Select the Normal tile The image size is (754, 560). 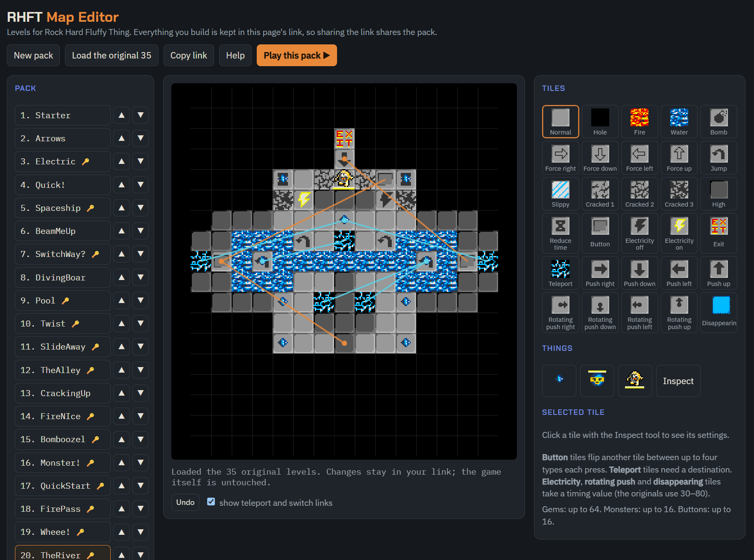pos(560,122)
